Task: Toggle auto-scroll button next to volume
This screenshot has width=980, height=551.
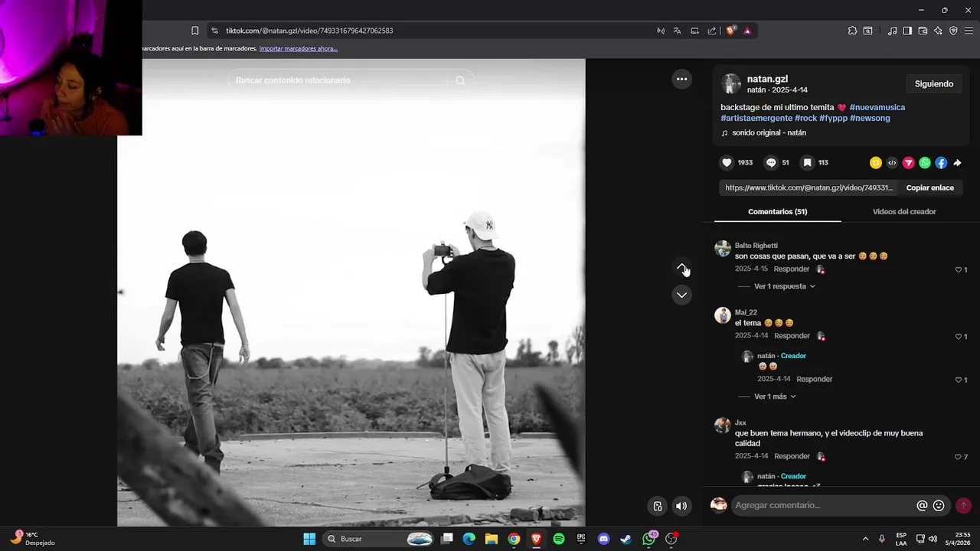Action: [658, 506]
